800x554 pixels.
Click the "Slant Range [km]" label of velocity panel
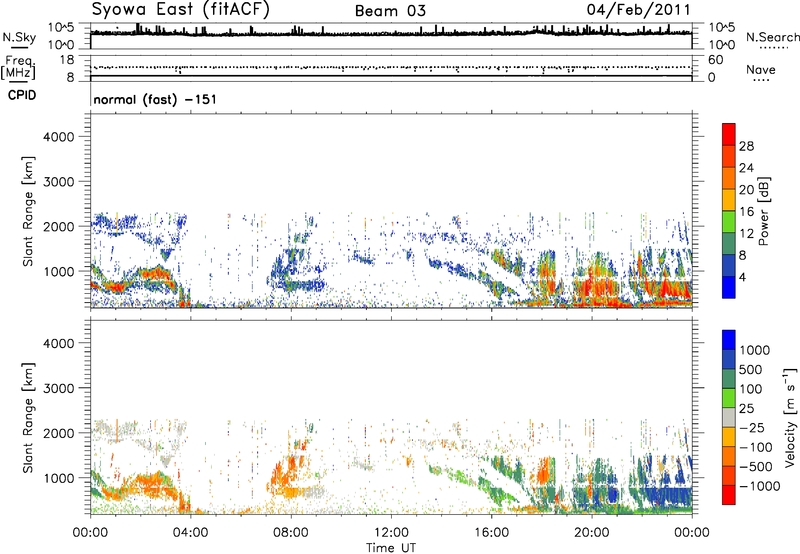[28, 417]
